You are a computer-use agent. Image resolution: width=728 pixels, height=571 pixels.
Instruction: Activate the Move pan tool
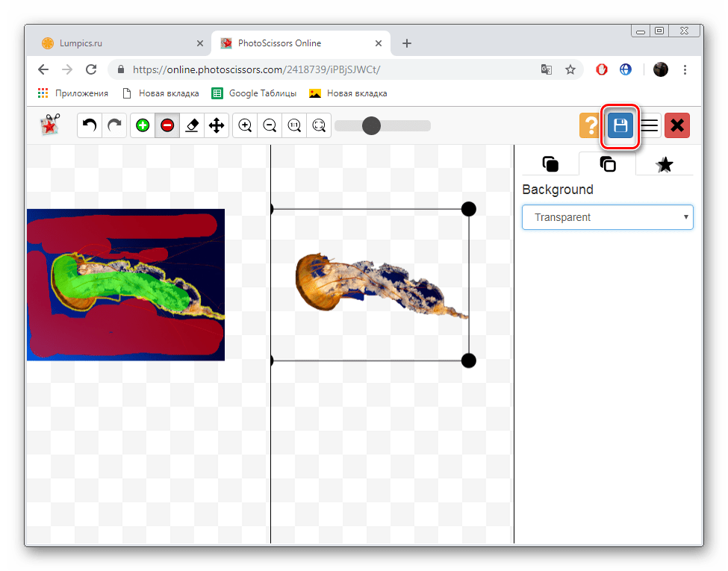point(217,125)
